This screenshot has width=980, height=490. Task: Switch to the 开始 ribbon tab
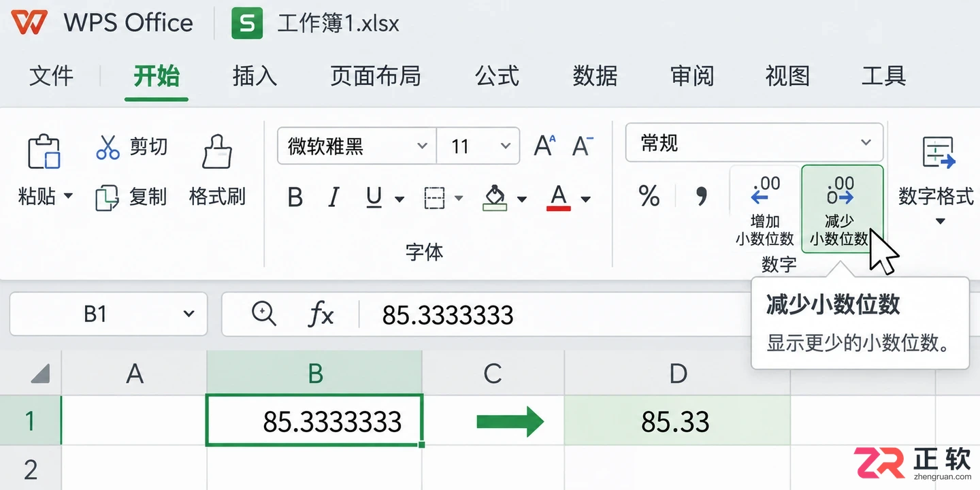pos(156,76)
